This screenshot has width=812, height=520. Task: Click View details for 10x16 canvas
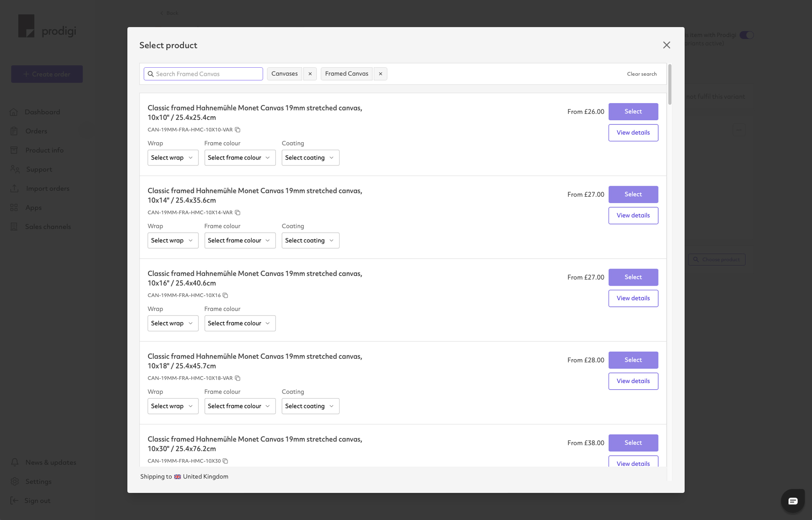[633, 298]
